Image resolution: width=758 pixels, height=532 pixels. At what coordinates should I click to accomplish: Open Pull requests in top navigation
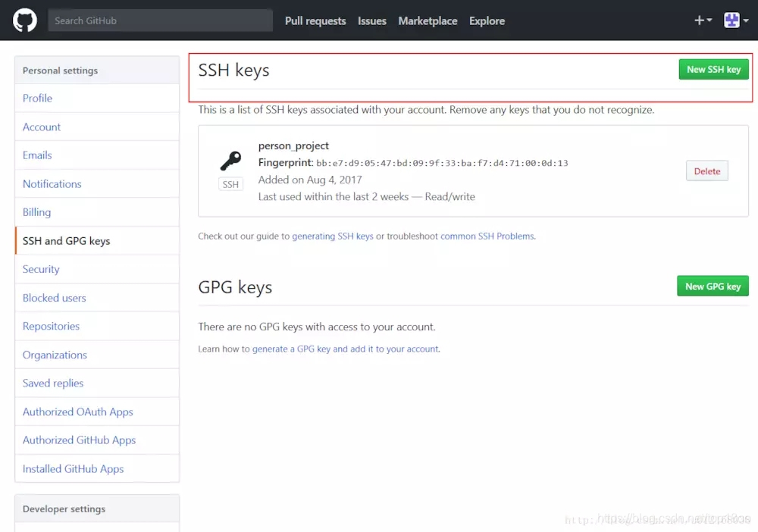point(315,20)
